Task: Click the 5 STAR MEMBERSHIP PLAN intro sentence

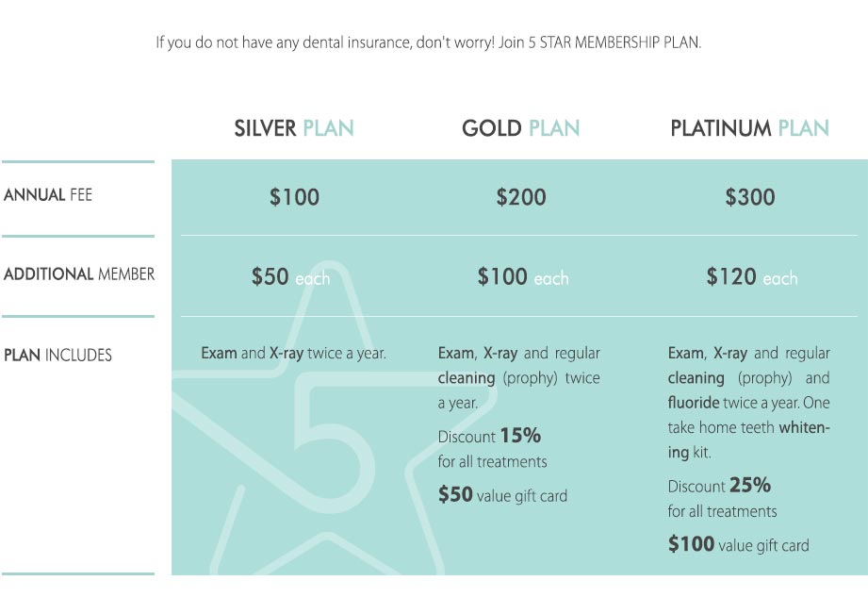Action: (429, 43)
